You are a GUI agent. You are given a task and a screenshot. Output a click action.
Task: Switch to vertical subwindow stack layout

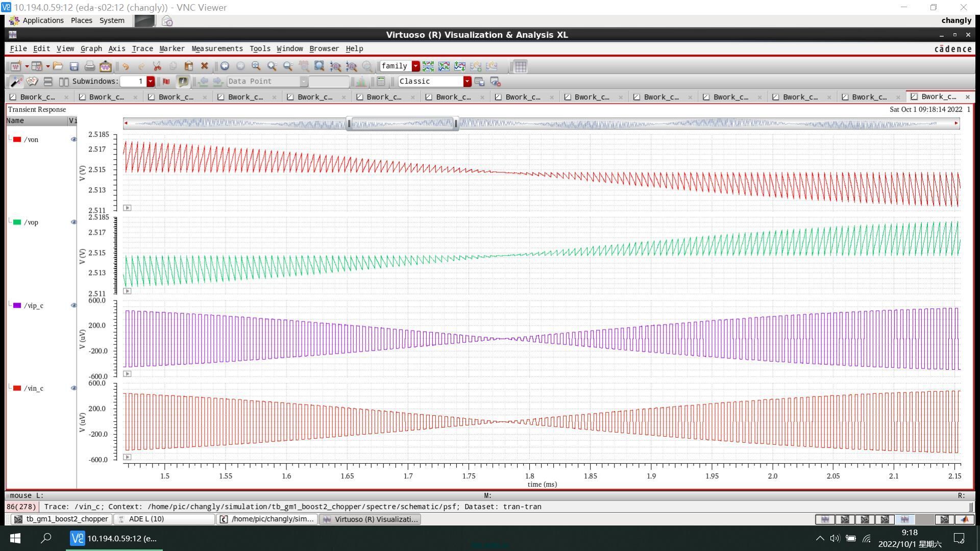48,82
